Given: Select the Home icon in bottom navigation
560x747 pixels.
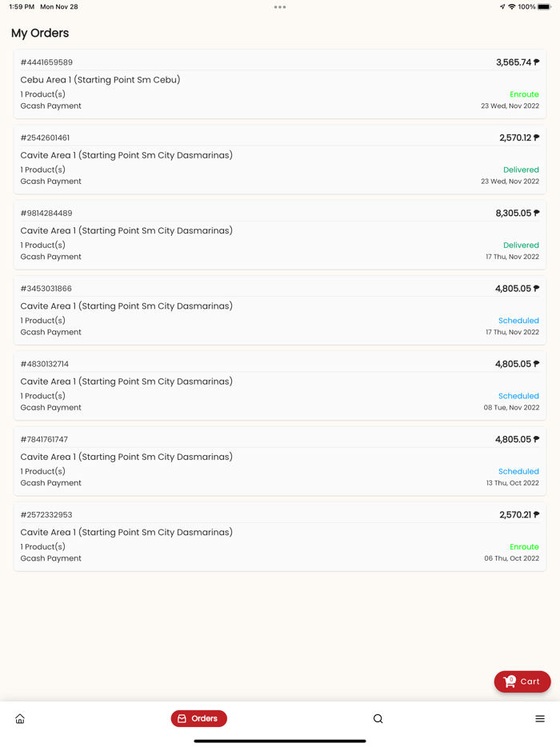Looking at the screenshot, I should click(x=19, y=718).
